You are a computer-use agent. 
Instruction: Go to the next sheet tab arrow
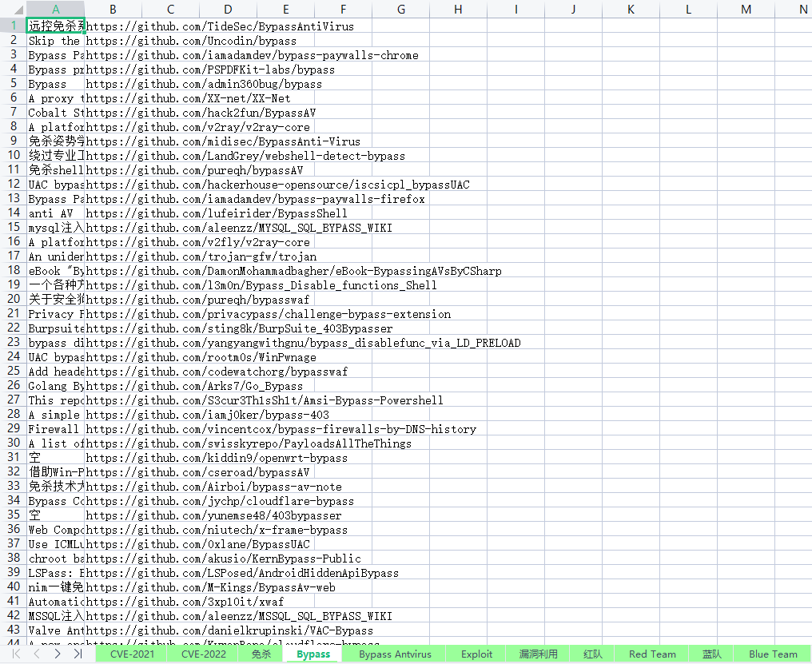(x=58, y=654)
